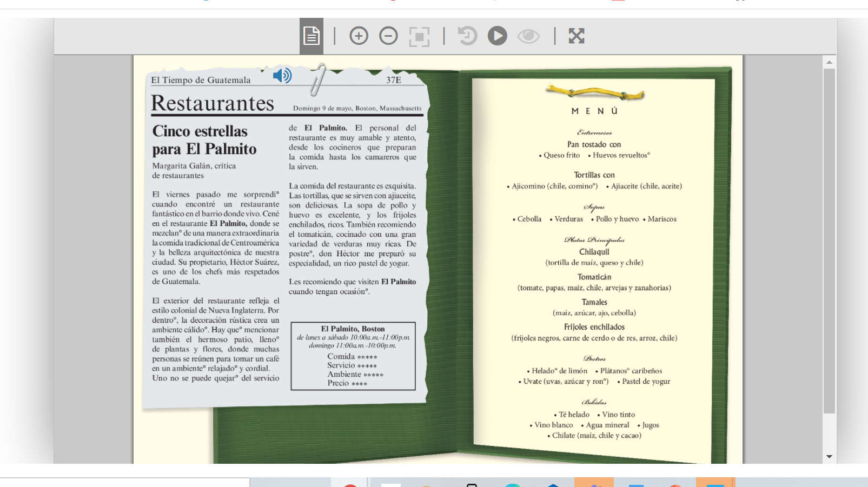The width and height of the screenshot is (868, 487).
Task: Click the document page view icon
Action: (312, 36)
